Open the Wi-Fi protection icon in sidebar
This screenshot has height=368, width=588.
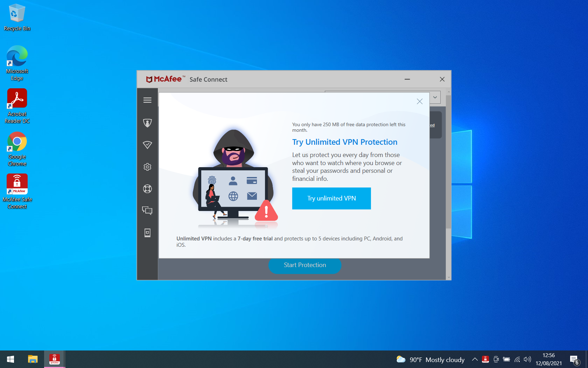tap(147, 145)
